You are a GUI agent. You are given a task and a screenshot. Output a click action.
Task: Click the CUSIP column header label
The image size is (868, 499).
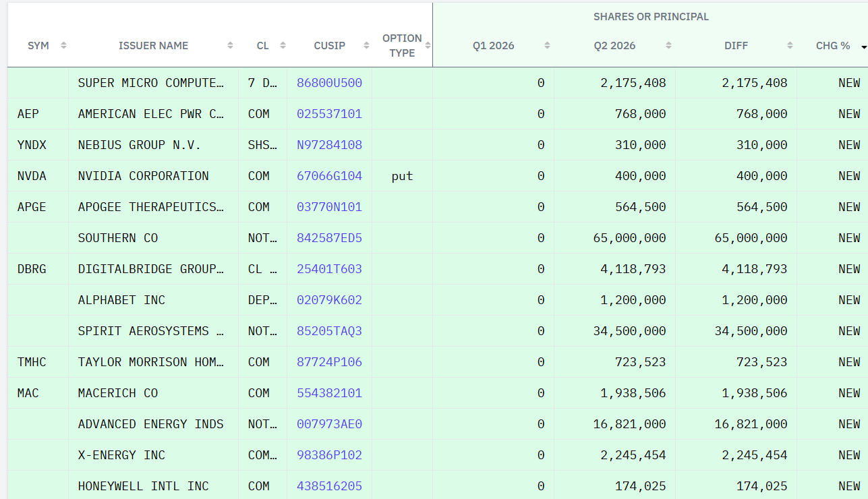(x=329, y=46)
